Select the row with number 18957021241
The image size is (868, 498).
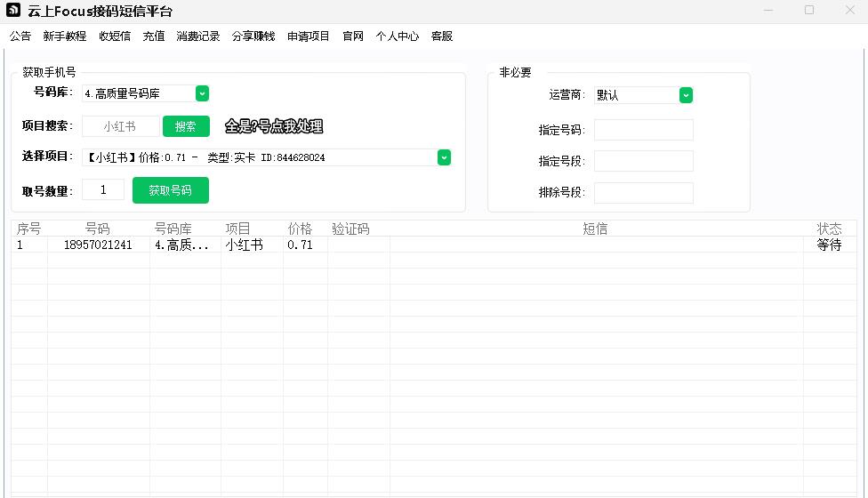tap(98, 245)
